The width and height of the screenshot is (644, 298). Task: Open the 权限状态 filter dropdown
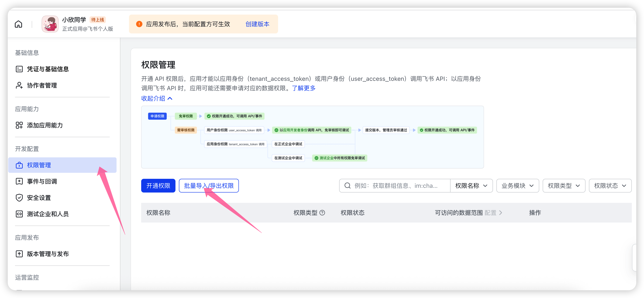[610, 186]
